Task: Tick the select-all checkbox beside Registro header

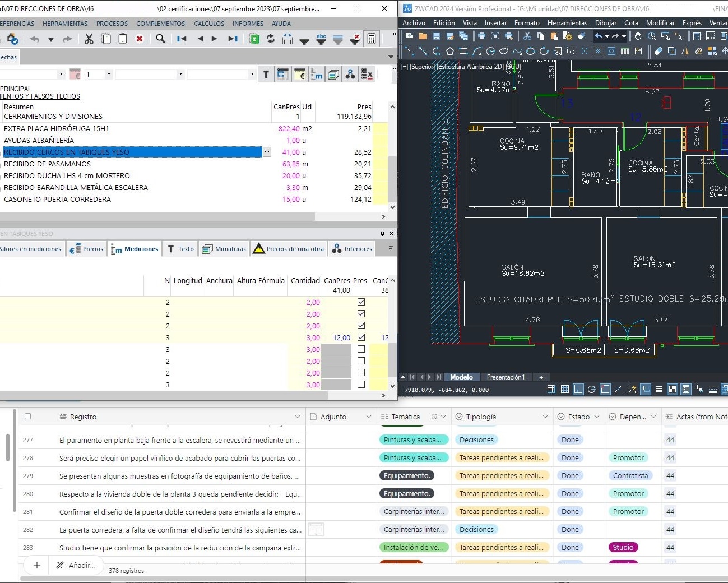Action: coord(28,417)
